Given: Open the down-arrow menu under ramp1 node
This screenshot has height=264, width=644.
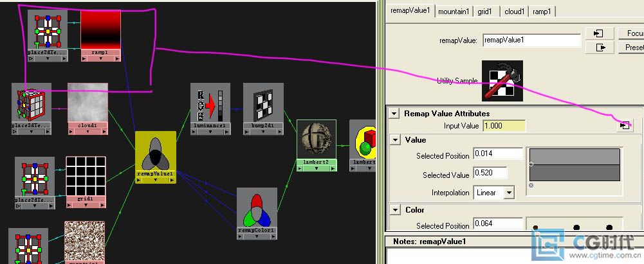Looking at the screenshot, I should (100, 58).
